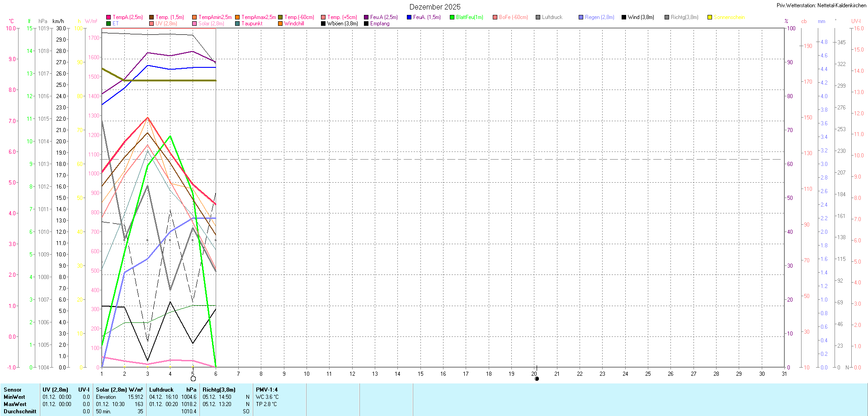Click the TempA.(2,5m) legend color box

108,17
